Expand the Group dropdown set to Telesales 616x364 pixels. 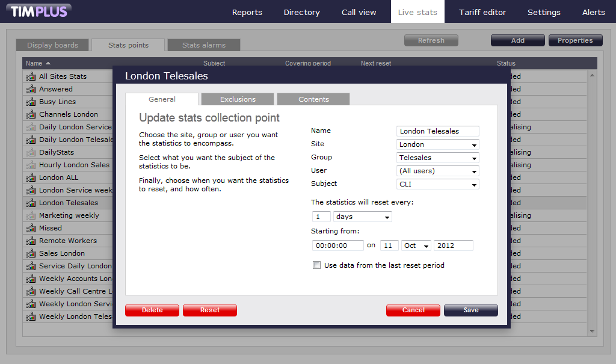438,158
